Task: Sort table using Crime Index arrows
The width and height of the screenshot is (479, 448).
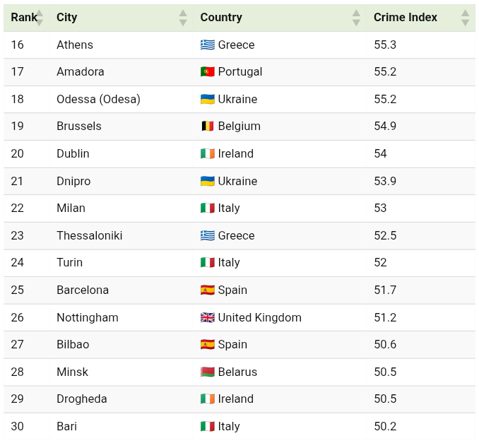Action: 465,18
